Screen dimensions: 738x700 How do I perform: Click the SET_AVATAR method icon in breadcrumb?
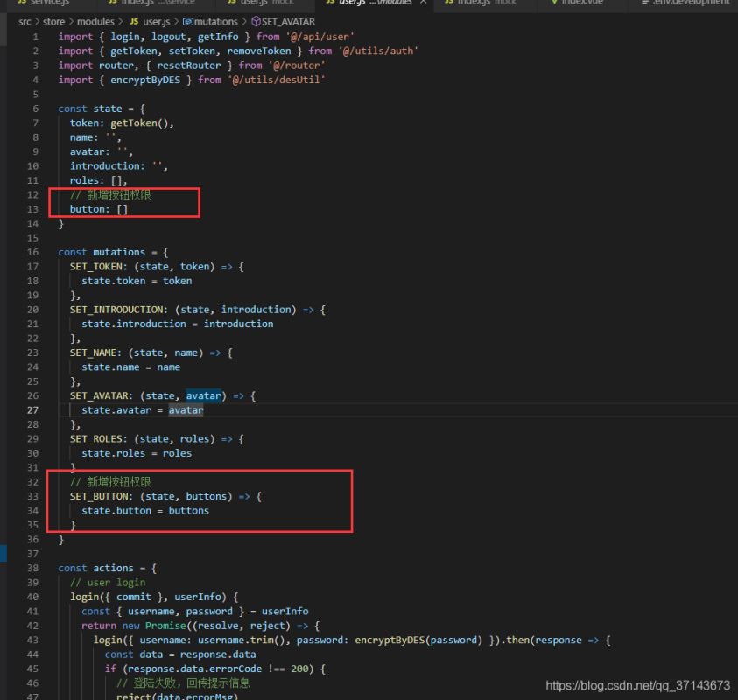click(x=256, y=21)
